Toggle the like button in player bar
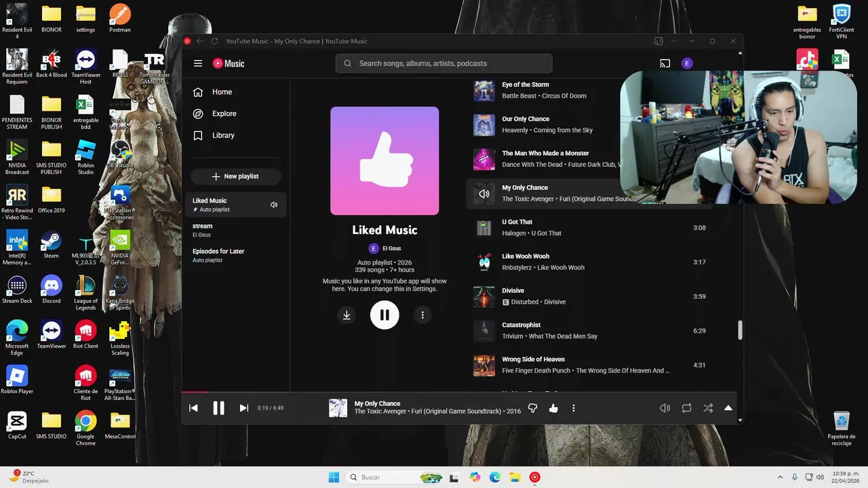Image resolution: width=868 pixels, height=488 pixels. tap(553, 408)
